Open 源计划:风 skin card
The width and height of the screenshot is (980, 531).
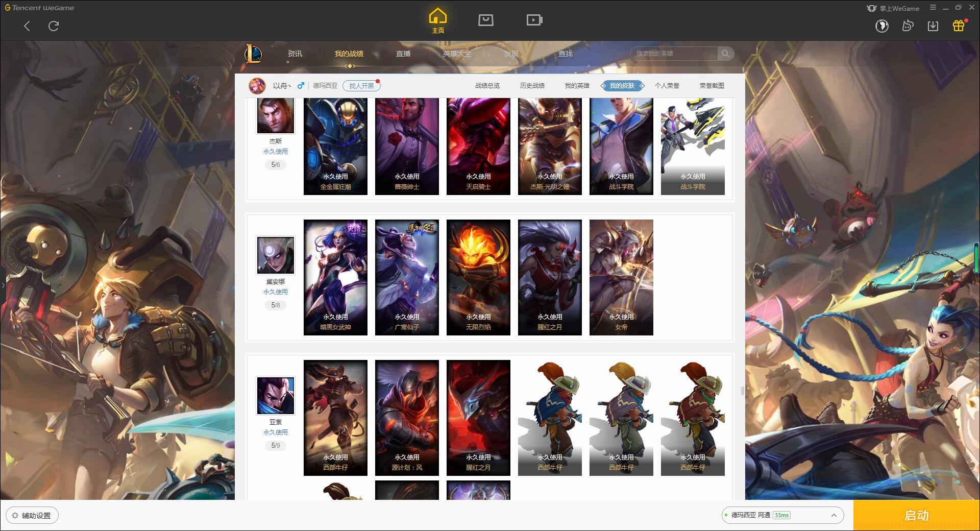407,418
